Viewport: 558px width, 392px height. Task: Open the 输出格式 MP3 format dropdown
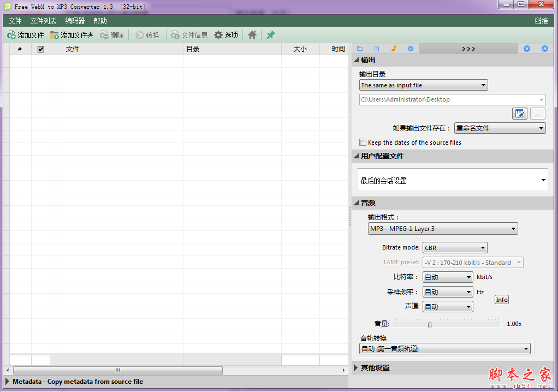pyautogui.click(x=442, y=229)
